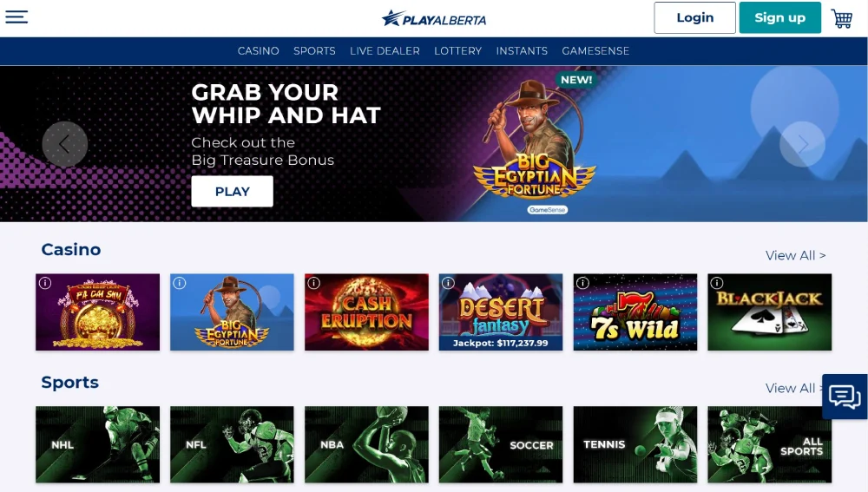The height and width of the screenshot is (492, 868).
Task: Expand Casino section with View All
Action: (795, 255)
